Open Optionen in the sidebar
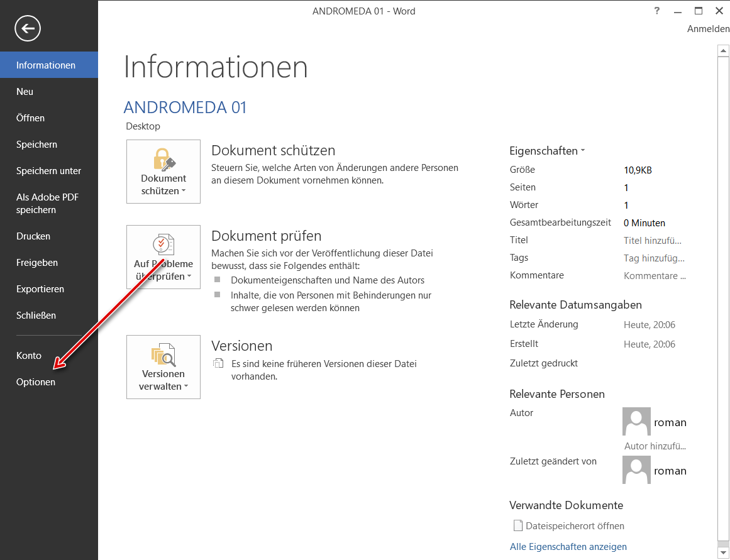The width and height of the screenshot is (730, 560). [49, 382]
